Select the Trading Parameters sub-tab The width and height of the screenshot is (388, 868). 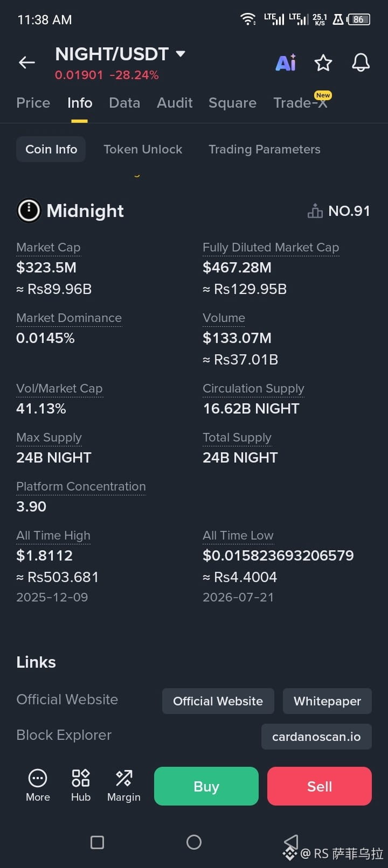tap(265, 149)
